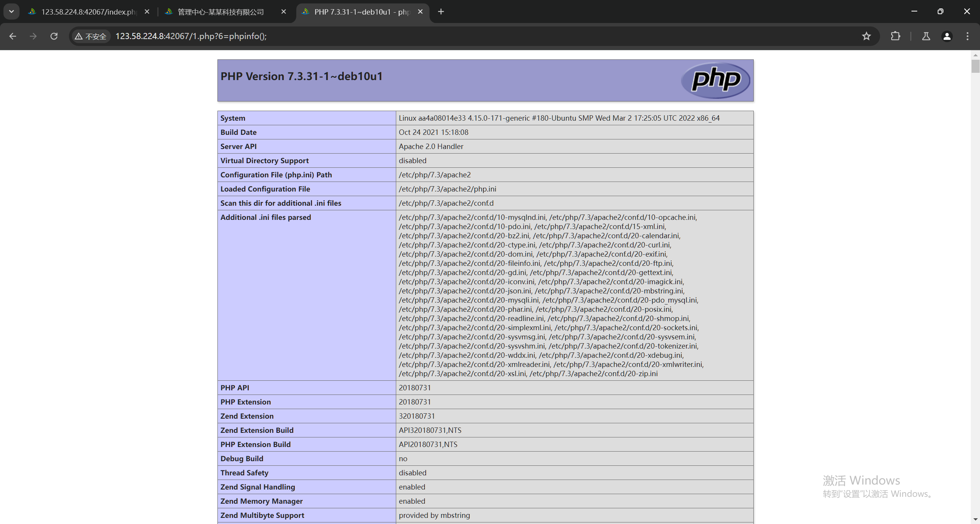Close the PHP 7.3.31-1~deb10u1 tab
Screen dimensions: 980x524
click(420, 11)
